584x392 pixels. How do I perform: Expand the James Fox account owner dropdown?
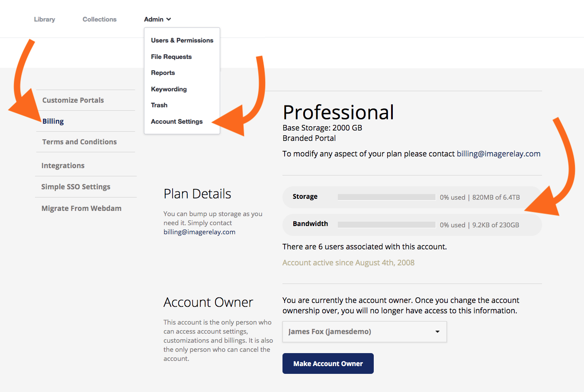pos(365,331)
